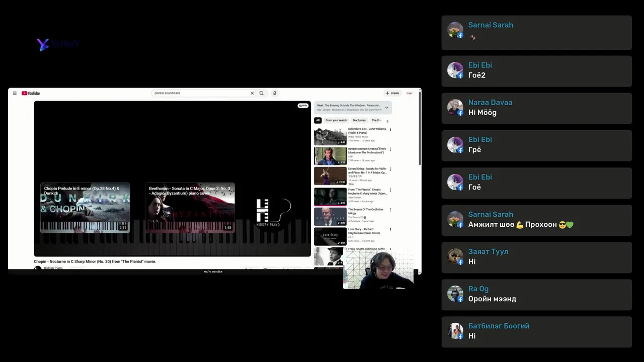Viewport: 644px width, 362px height.
Task: Open options for Edvard Grieg sonata video
Action: coord(390,169)
